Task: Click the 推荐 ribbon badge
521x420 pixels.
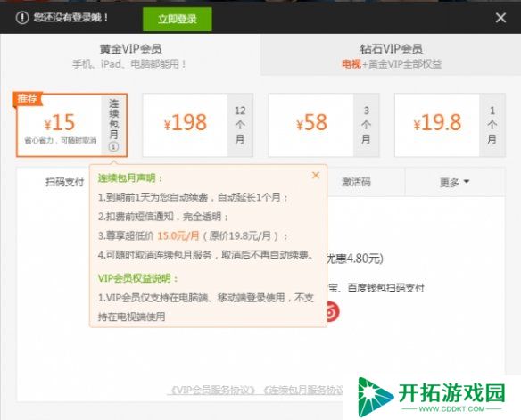Action: click(x=28, y=99)
